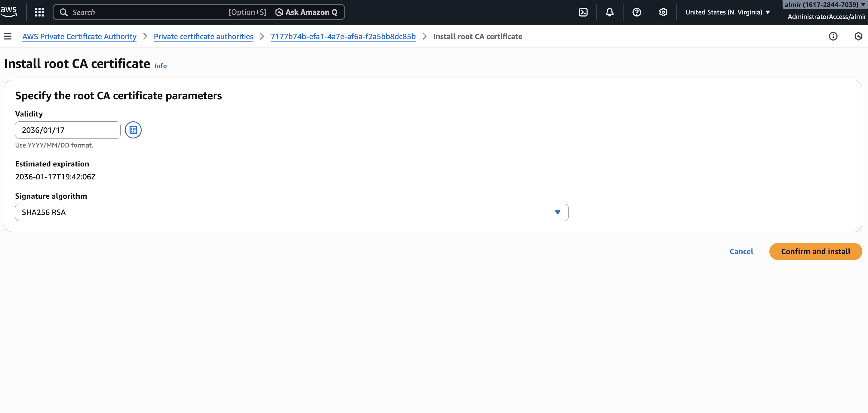Screen dimensions: 868x413
Task: Go to AWS Private Certificate Authority breadcrumb
Action: pyautogui.click(x=79, y=36)
